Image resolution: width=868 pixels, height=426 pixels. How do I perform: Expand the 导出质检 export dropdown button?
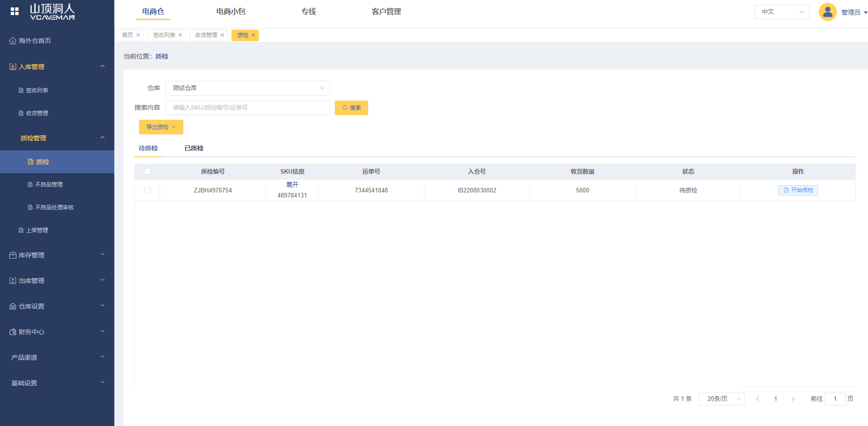[x=161, y=127]
